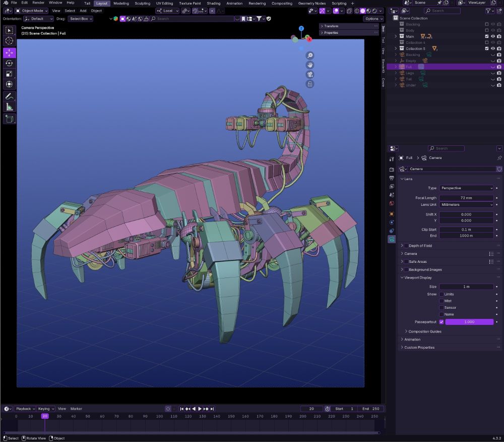This screenshot has width=504, height=442.
Task: Select the Scale tool
Action: point(9,74)
